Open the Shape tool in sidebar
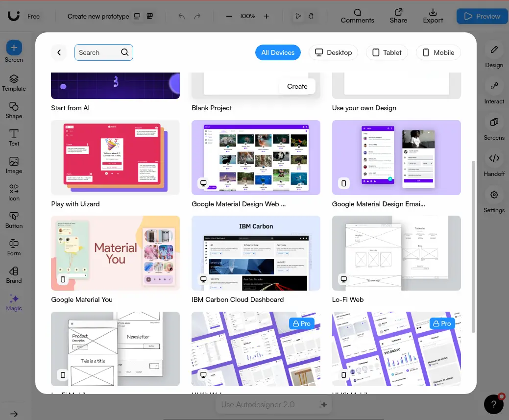509x420 pixels. click(x=14, y=110)
